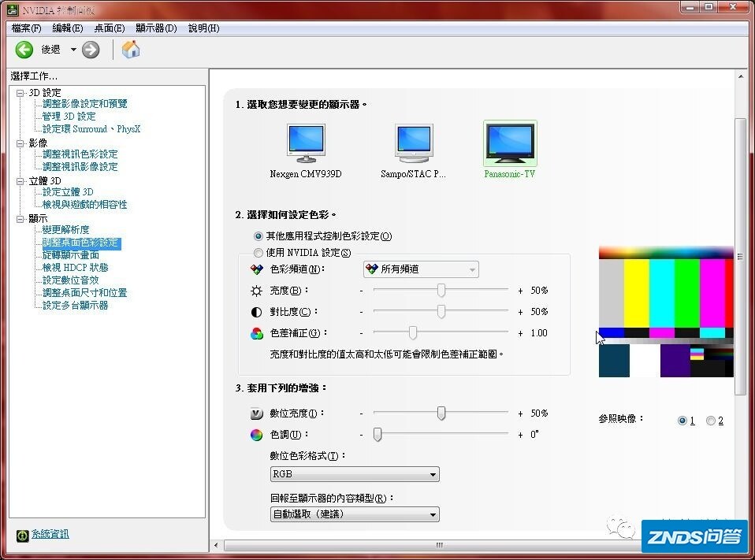Click the contrast half-circle icon
Image resolution: width=755 pixels, height=560 pixels.
tap(257, 312)
